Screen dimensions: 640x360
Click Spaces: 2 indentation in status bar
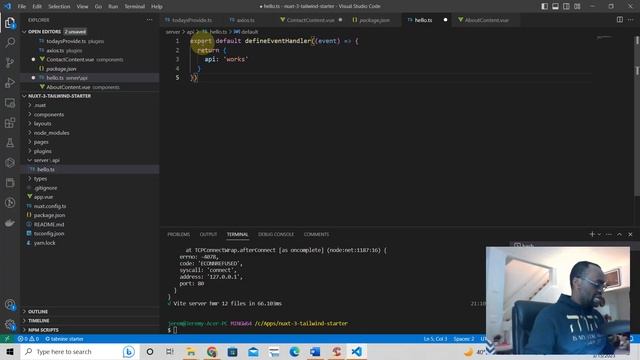(x=464, y=339)
